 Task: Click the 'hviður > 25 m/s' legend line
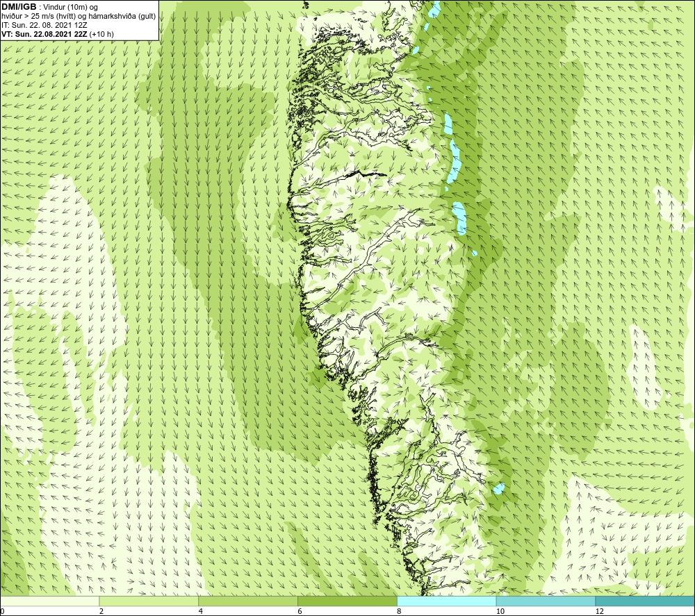(79, 17)
